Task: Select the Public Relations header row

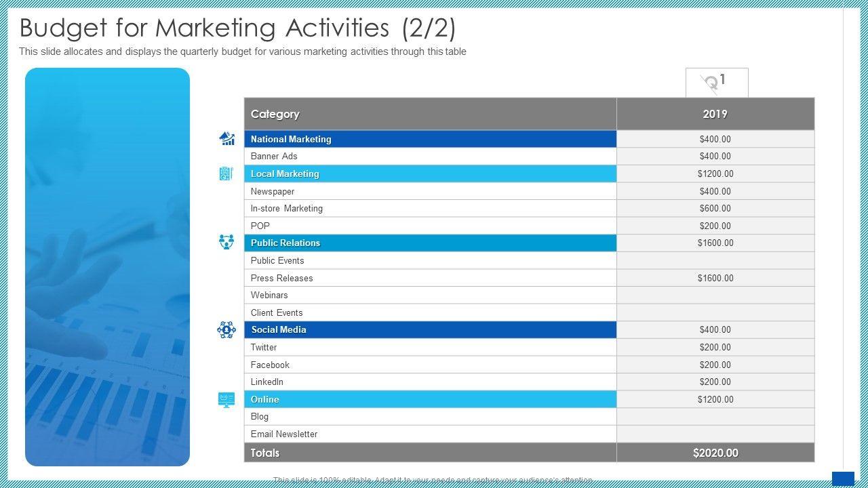Action: [430, 243]
